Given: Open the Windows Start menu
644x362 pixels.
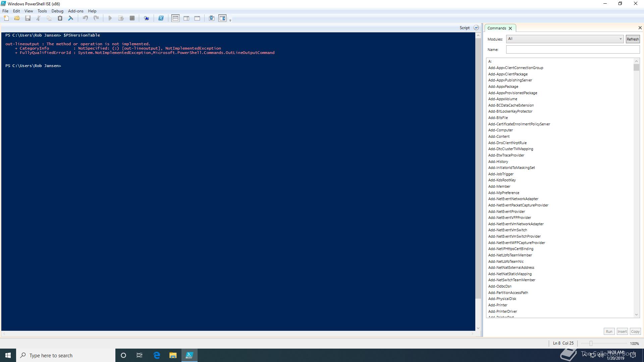Looking at the screenshot, I should click(8, 355).
